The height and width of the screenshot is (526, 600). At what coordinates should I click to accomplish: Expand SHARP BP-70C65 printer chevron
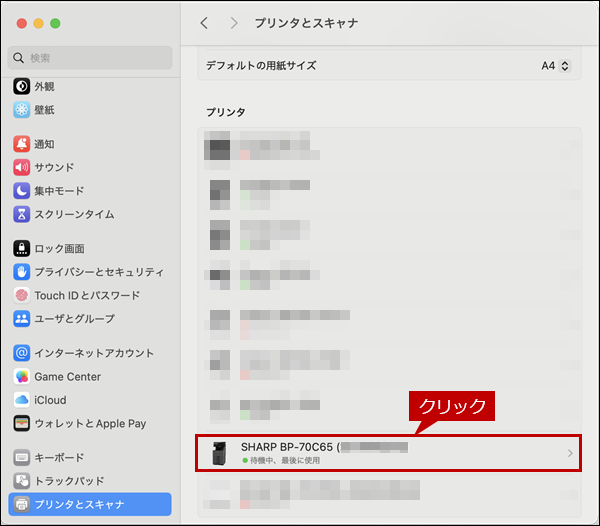(x=570, y=454)
